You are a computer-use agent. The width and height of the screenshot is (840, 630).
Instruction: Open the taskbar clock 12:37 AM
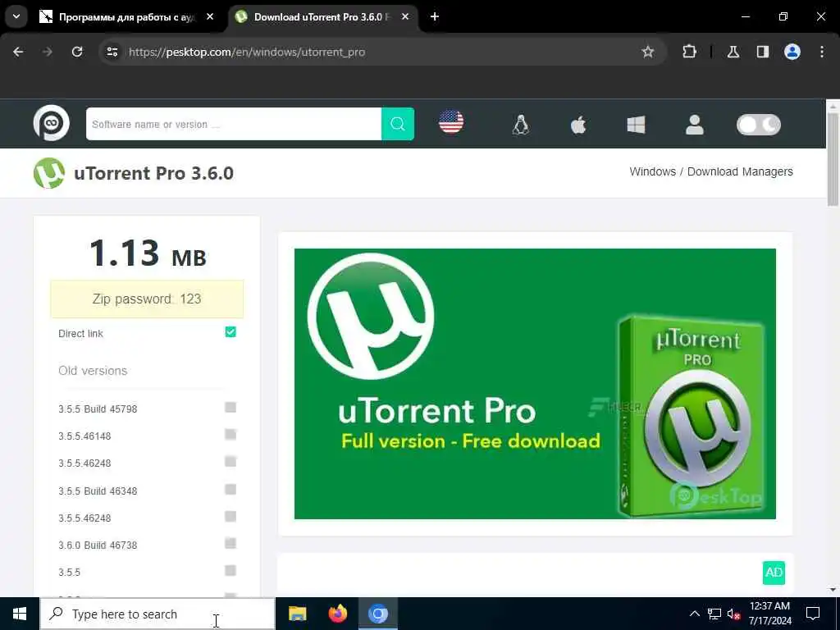click(x=769, y=614)
